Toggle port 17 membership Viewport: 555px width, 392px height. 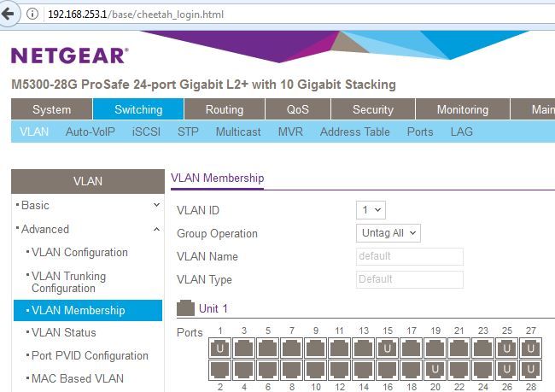tap(411, 348)
